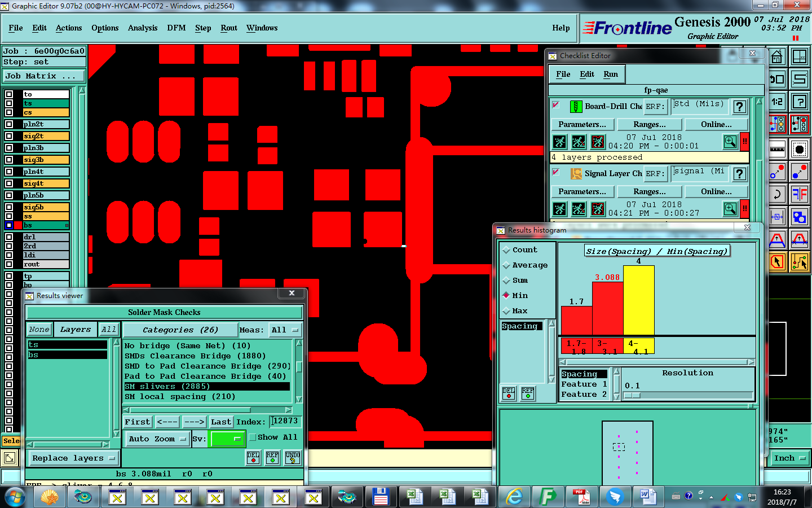Toggle display checkbox for layer drl

9,237
